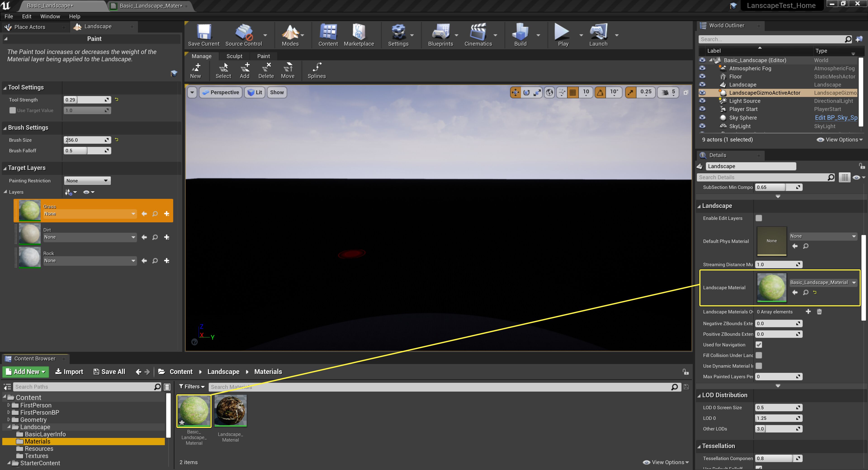The image size is (868, 470).
Task: Open the Painting Restriction dropdown
Action: [x=87, y=181]
